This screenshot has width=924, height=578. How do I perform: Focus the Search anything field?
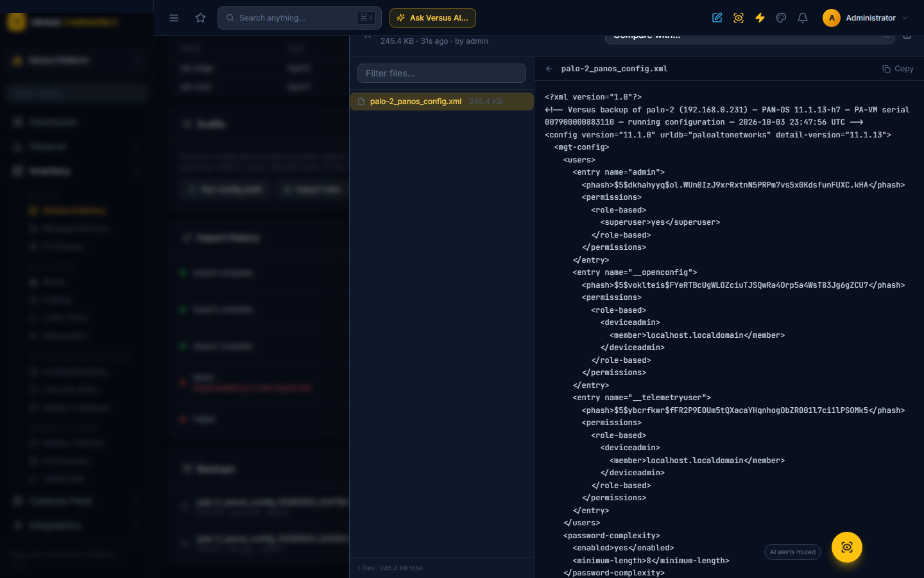299,18
